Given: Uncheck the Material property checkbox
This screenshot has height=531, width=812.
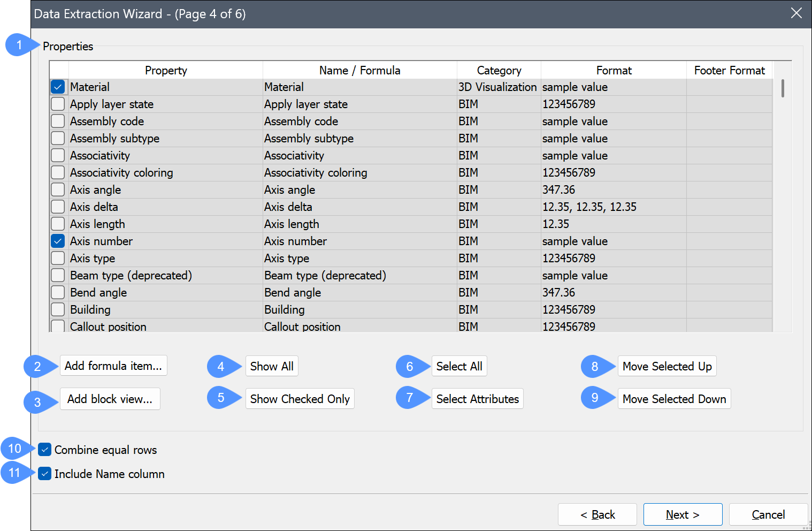Looking at the screenshot, I should pyautogui.click(x=58, y=87).
